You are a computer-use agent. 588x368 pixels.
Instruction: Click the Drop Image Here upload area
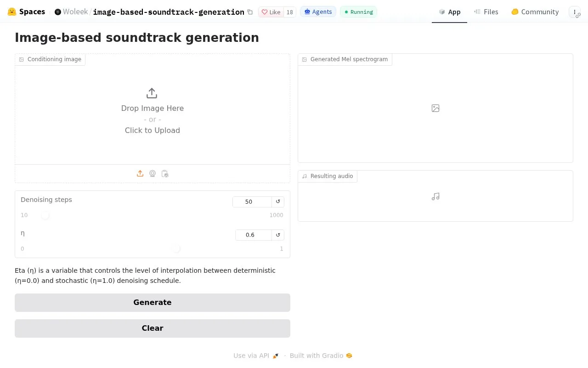(x=153, y=109)
